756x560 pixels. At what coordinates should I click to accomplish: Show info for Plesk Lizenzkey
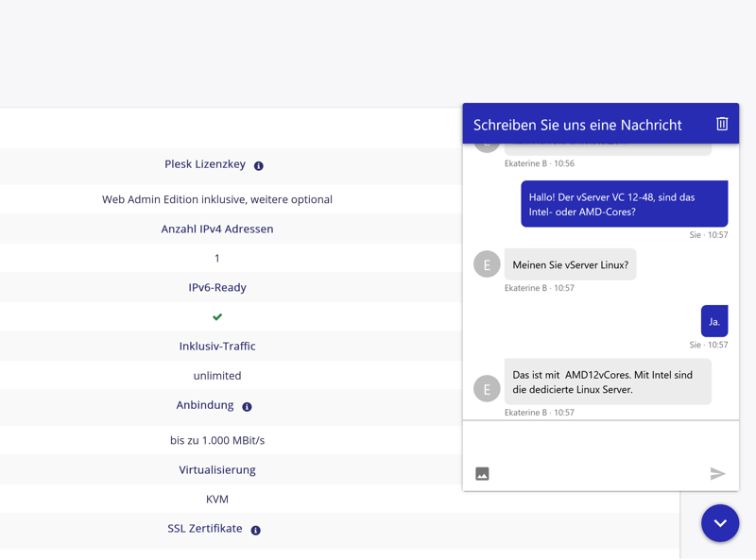(259, 166)
